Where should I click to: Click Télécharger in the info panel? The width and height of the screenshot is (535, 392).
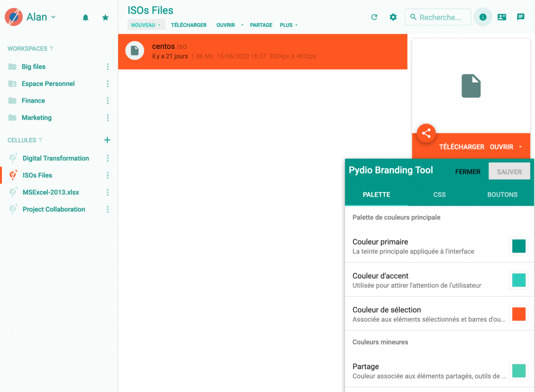click(461, 147)
